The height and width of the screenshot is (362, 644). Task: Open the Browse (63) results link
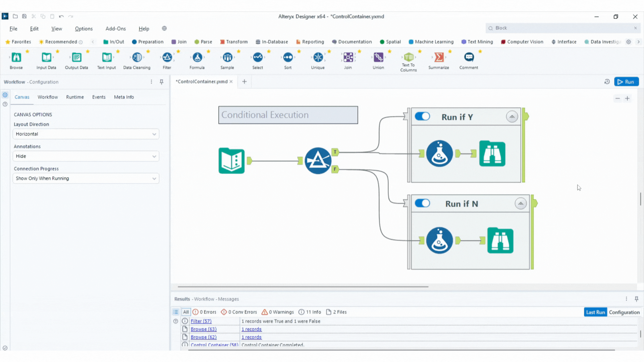pos(203,329)
